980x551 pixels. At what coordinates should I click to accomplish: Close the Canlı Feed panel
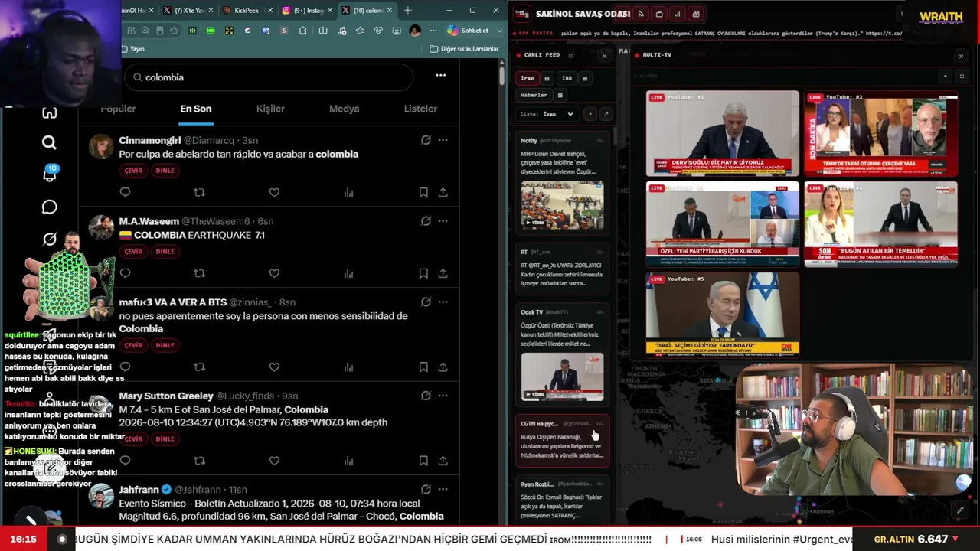point(604,56)
